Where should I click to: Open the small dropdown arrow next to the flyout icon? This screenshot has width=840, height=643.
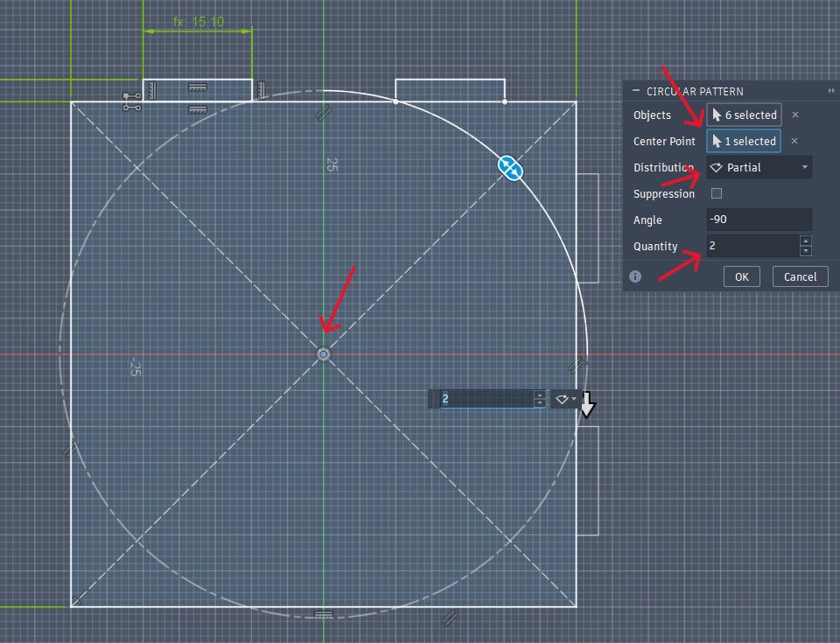coord(575,399)
